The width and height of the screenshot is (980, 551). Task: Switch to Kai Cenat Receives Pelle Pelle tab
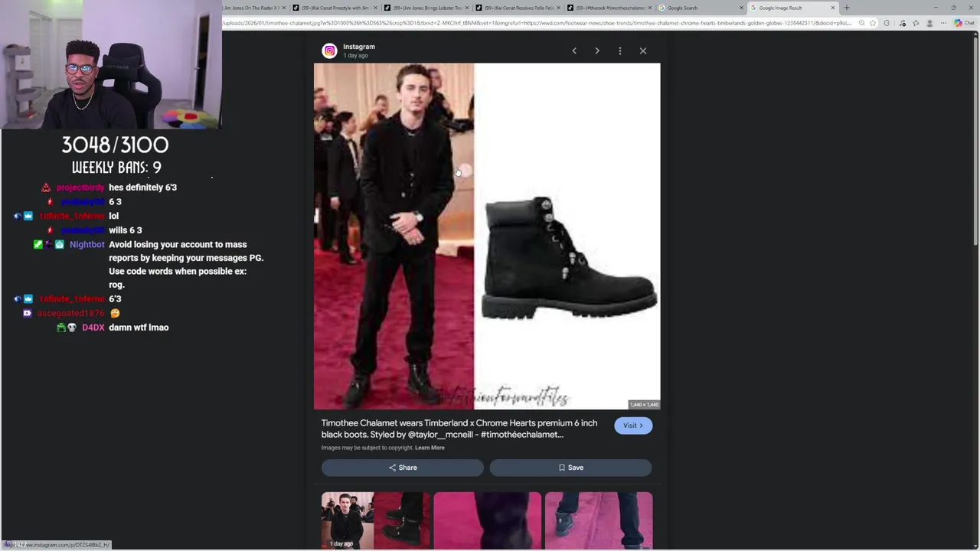518,8
